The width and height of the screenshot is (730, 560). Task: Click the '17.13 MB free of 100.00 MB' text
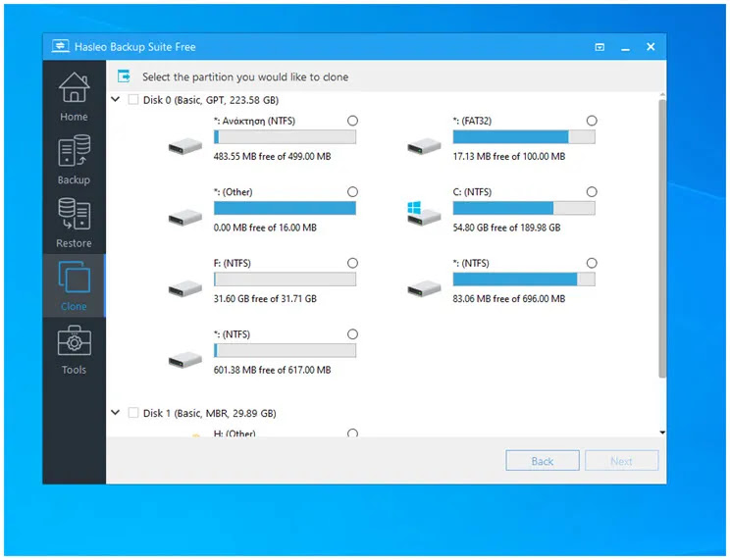[509, 156]
